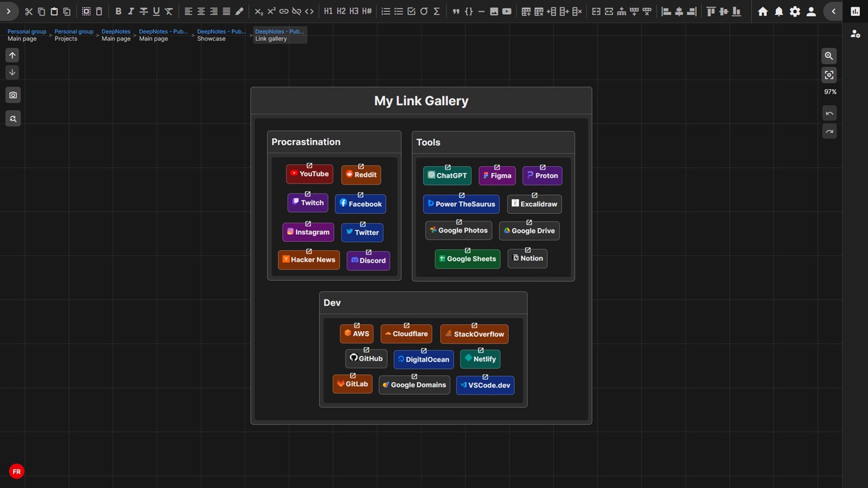Apply Italic formatting

(130, 11)
